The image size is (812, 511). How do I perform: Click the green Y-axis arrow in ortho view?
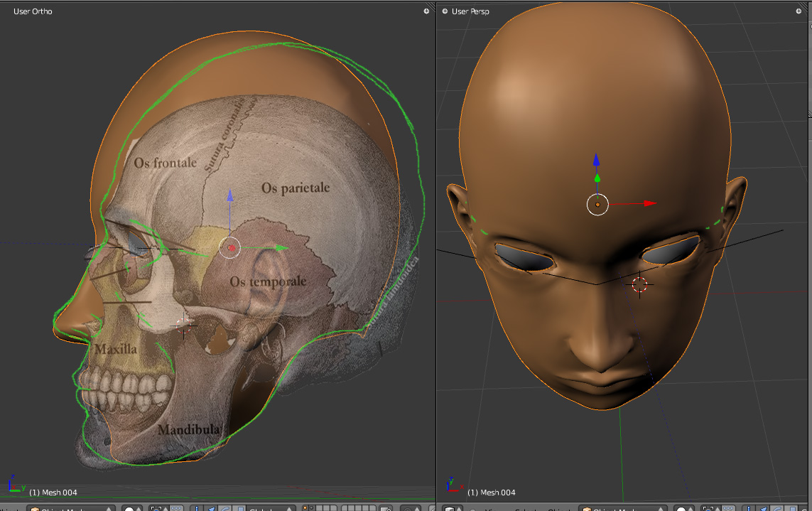[281, 248]
